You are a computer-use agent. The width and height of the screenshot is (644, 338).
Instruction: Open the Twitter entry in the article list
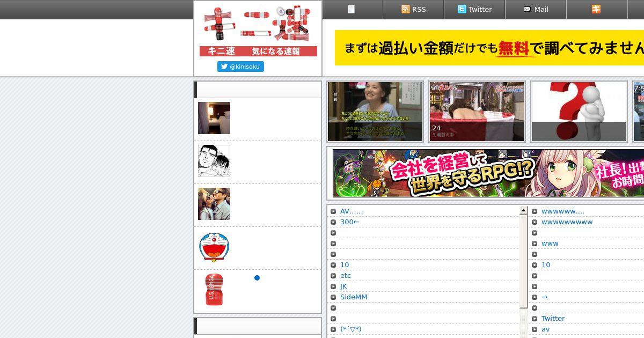coord(553,319)
